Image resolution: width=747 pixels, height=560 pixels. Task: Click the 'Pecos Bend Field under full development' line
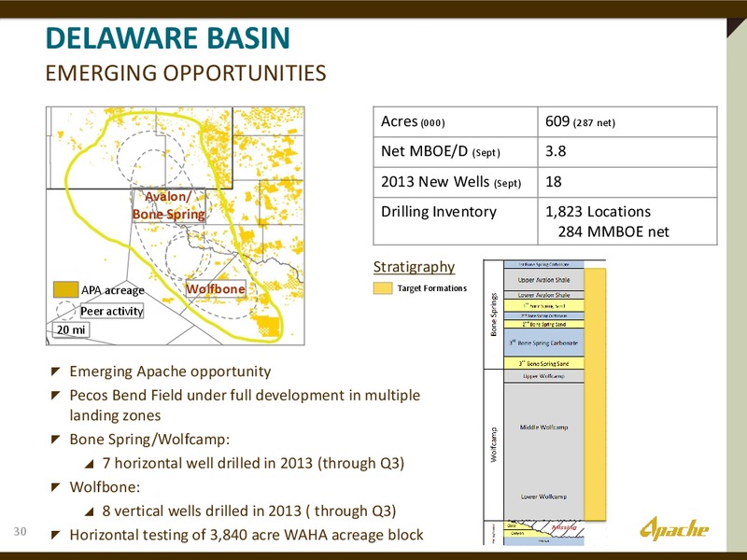click(x=245, y=395)
